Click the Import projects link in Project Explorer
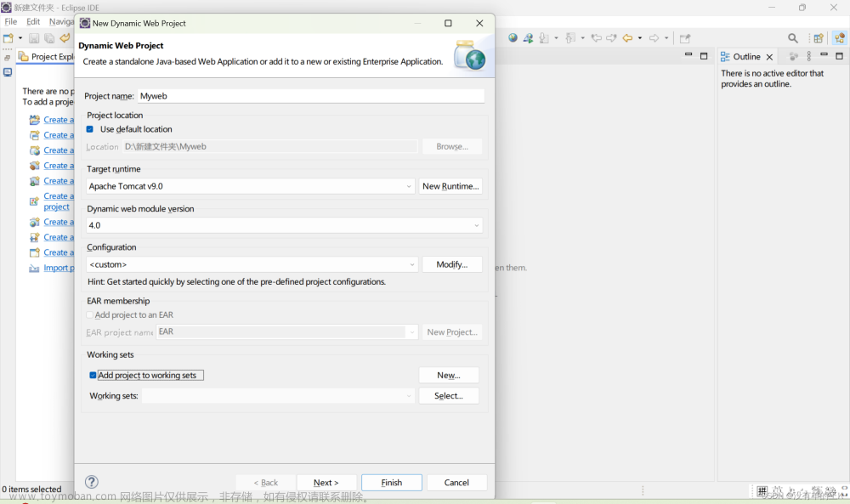 point(59,268)
